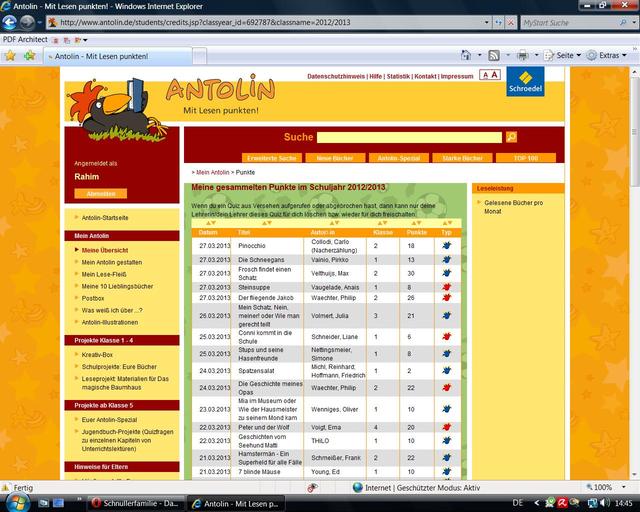Click the Schroedel logo
The height and width of the screenshot is (512, 640).
pos(525,82)
